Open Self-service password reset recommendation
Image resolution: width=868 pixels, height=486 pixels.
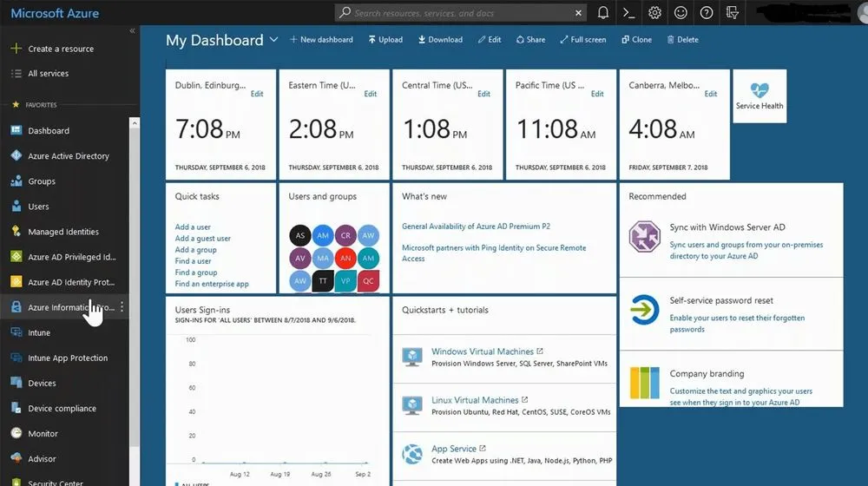tap(731, 314)
